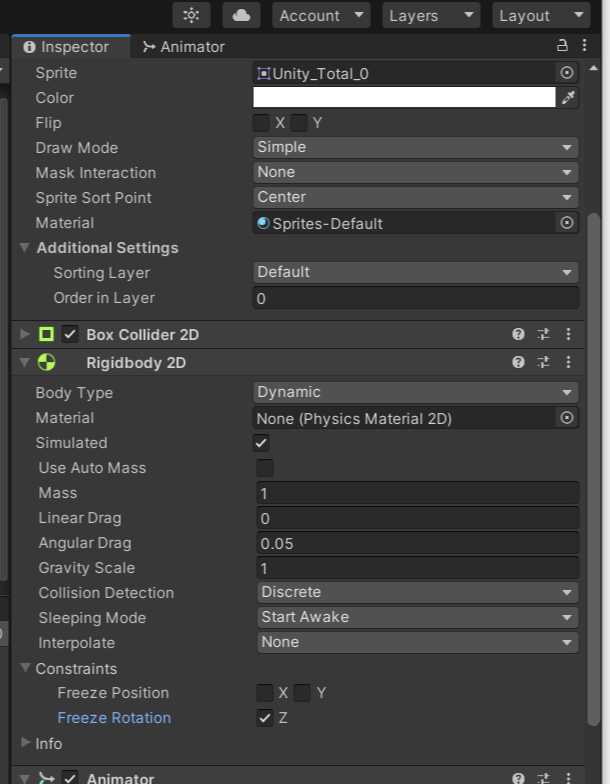
Task: Click the Rigidbody 2D component icon
Action: [x=46, y=362]
